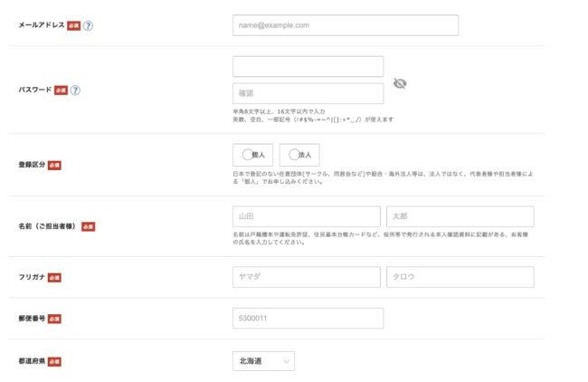
Task: Click help icon next to メールアドレス label
Action: click(89, 25)
